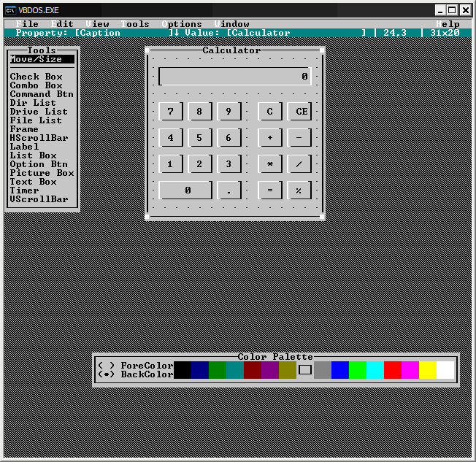Open the Options menu

point(181,24)
